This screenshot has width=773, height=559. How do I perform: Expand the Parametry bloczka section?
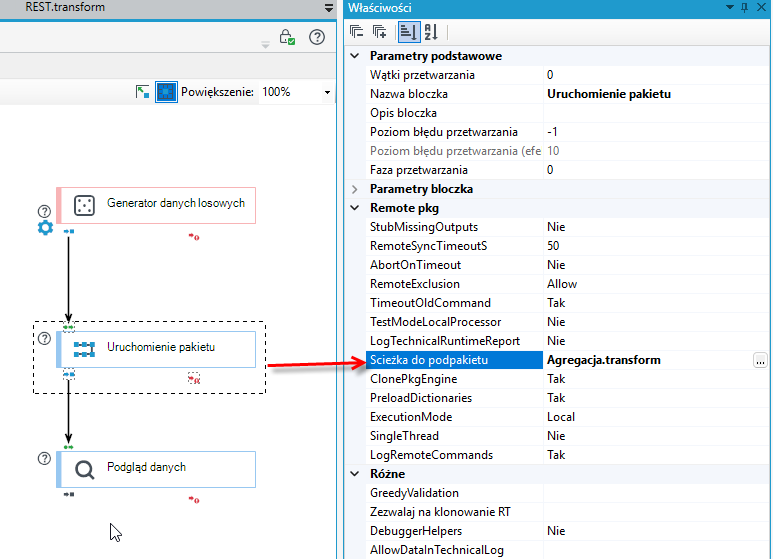pos(355,189)
